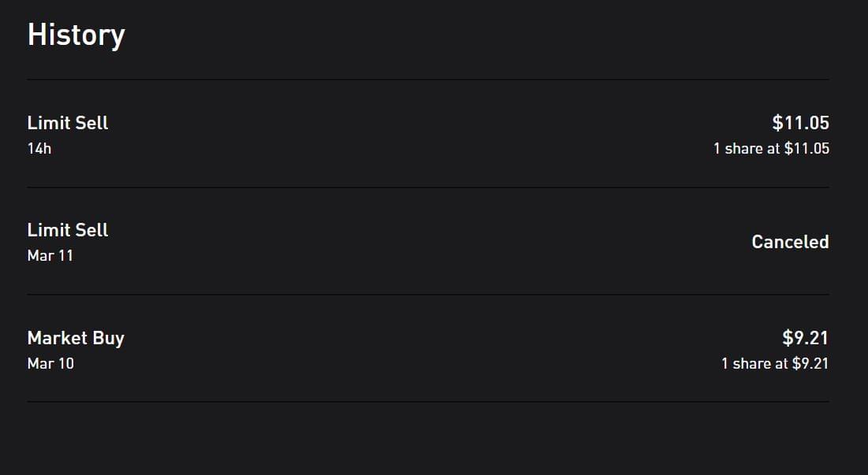Click the "1 share at $9.21" detail
Screen dimensions: 868x475
click(x=775, y=363)
